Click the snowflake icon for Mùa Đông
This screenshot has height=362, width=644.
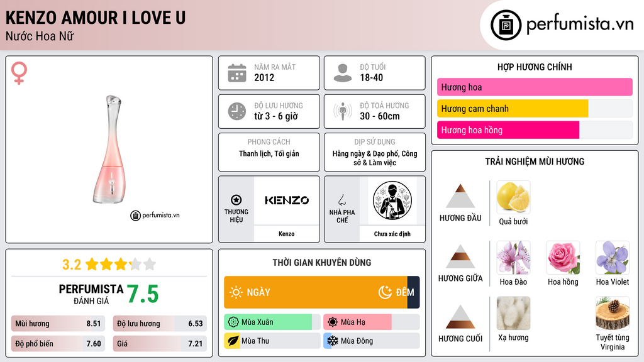click(x=333, y=341)
